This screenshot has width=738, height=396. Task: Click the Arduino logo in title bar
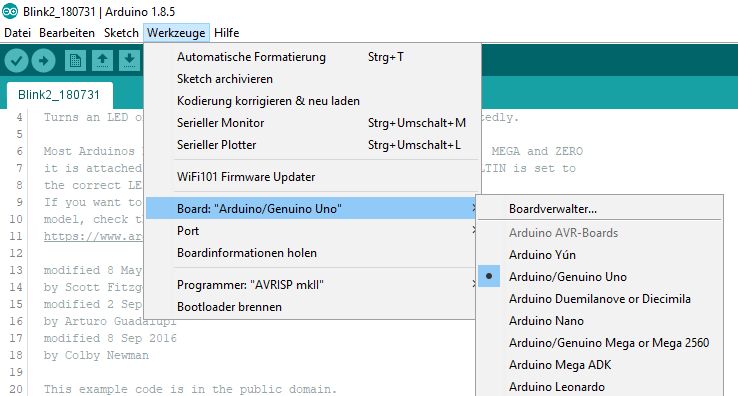tap(10, 11)
